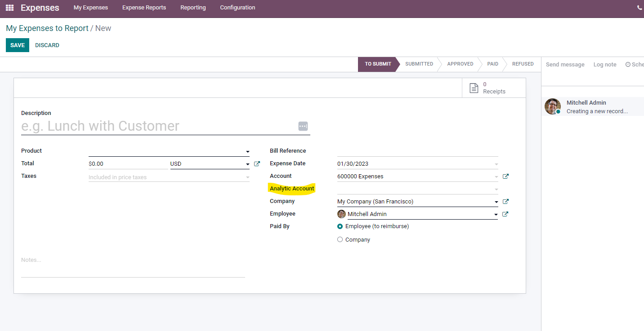Screen dimensions: 644x331
Task: Click the apps menu grid icon
Action: tap(9, 8)
